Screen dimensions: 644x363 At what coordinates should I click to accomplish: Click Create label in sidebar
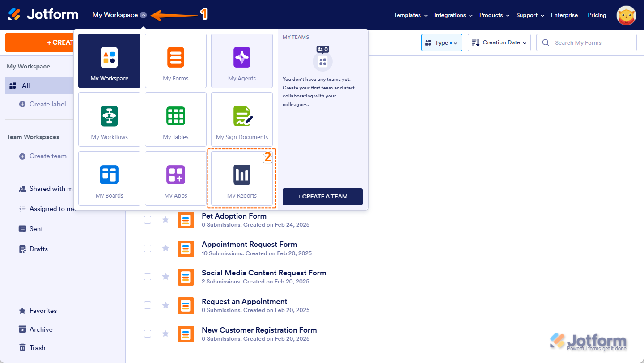42,104
